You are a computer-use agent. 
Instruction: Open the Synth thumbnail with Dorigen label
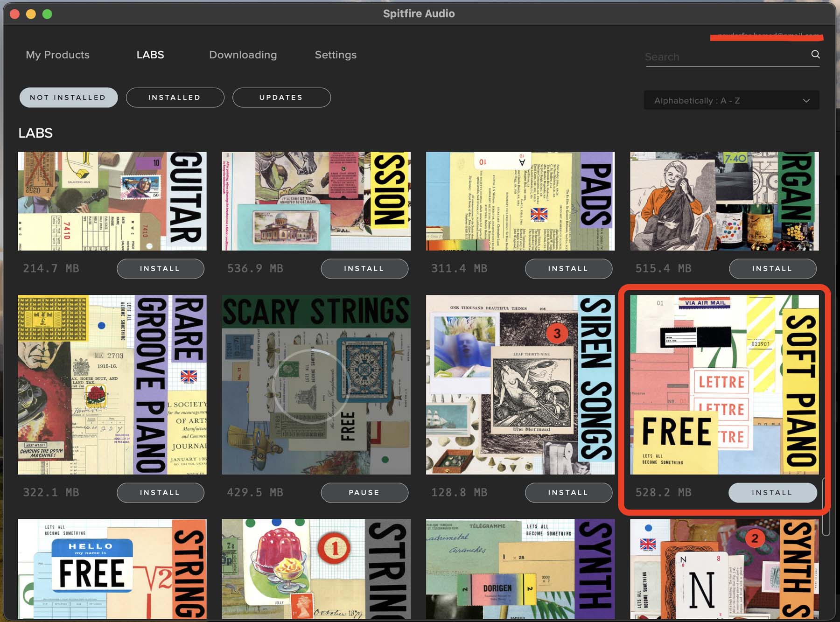[x=520, y=569]
